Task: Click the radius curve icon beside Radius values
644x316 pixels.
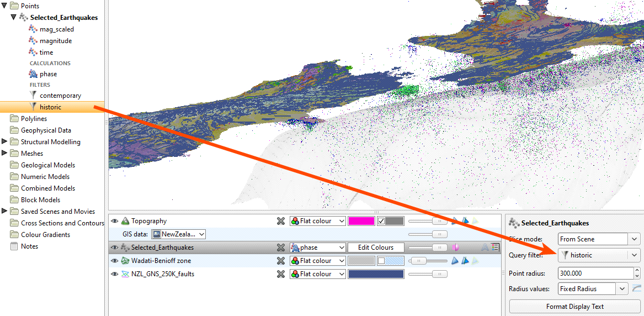Action: point(636,288)
